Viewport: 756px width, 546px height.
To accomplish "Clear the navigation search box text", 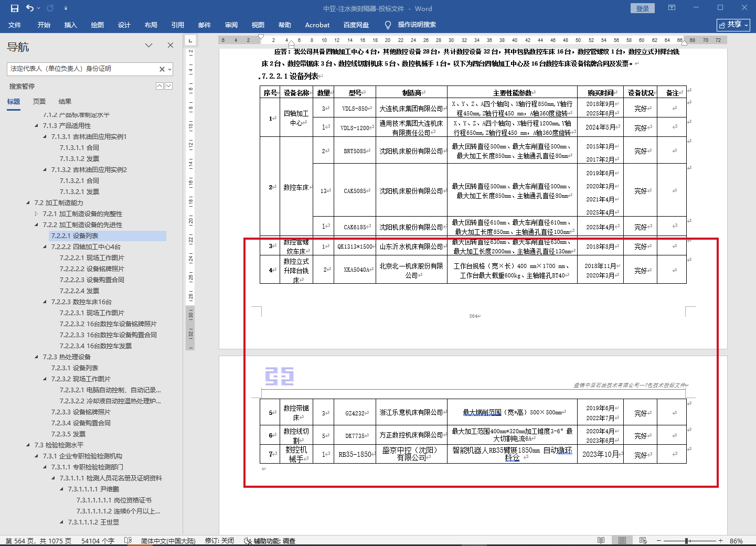I will (162, 69).
